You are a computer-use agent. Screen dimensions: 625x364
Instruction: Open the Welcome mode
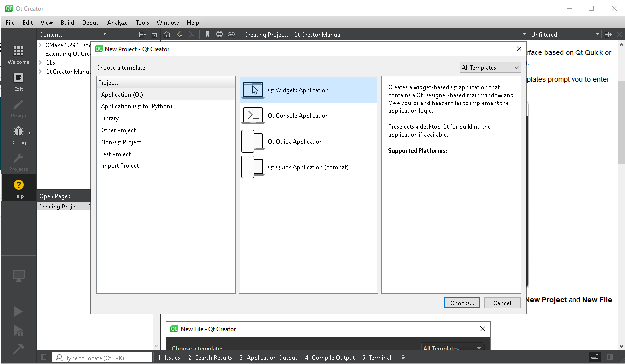pyautogui.click(x=18, y=55)
